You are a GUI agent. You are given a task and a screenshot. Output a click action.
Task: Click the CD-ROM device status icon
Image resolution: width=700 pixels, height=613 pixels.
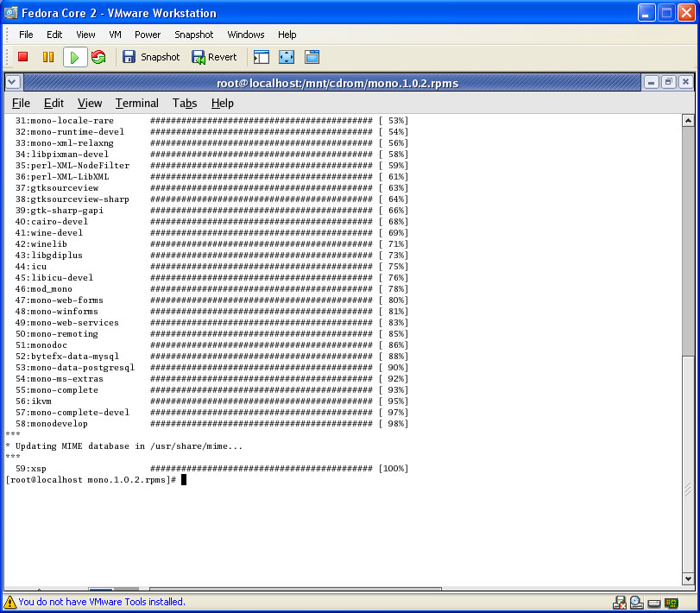click(x=637, y=603)
